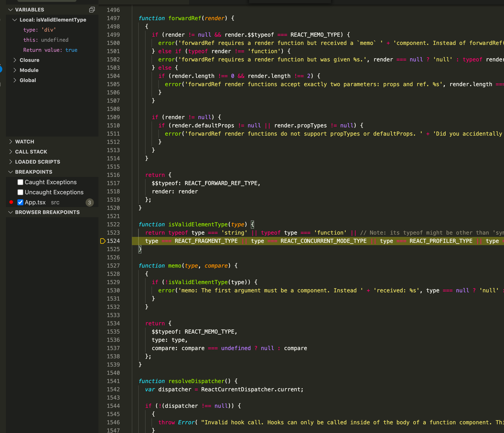Image resolution: width=504 pixels, height=433 pixels.
Task: Click line number 1522 in the gutter
Action: 113,224
